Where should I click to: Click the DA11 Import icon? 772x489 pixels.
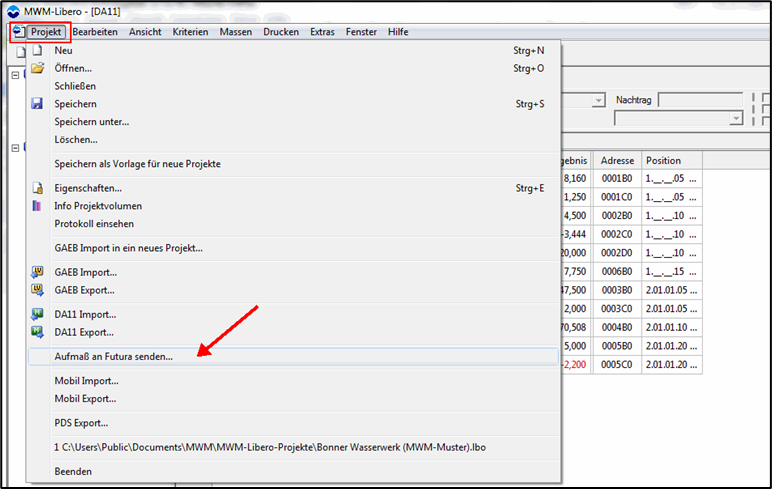tap(37, 314)
